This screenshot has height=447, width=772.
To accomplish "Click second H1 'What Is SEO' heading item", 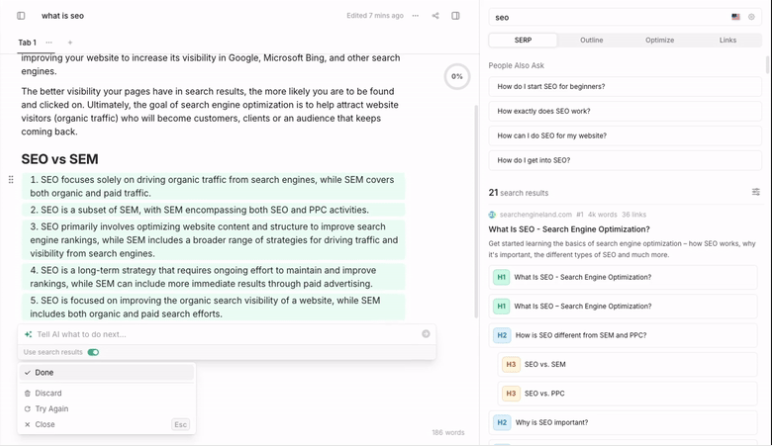I will pyautogui.click(x=623, y=306).
